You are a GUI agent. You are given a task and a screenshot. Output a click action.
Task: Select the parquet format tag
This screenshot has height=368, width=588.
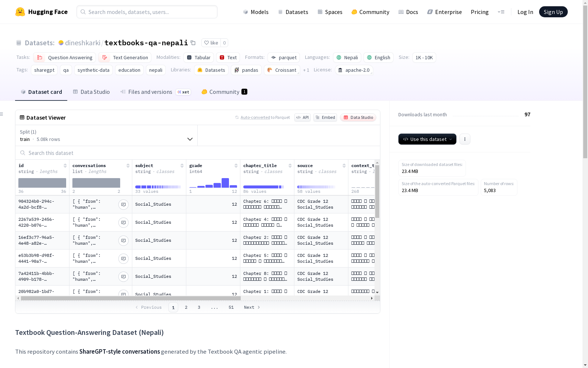pyautogui.click(x=284, y=57)
